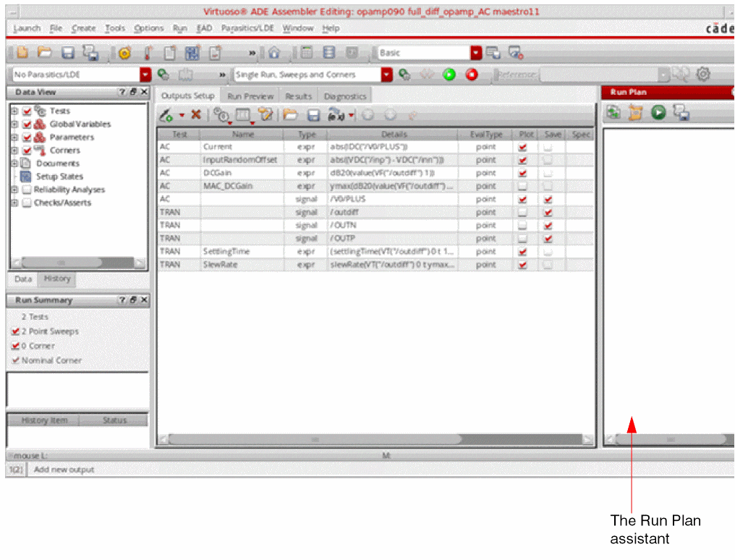The height and width of the screenshot is (560, 735).
Task: Click the red Stop Simulation button
Action: (x=472, y=75)
